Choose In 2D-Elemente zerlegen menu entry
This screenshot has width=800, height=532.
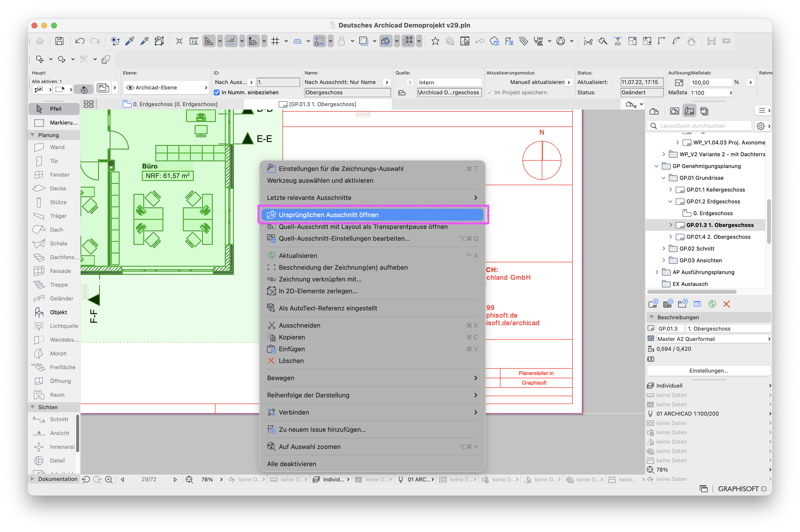[372, 291]
